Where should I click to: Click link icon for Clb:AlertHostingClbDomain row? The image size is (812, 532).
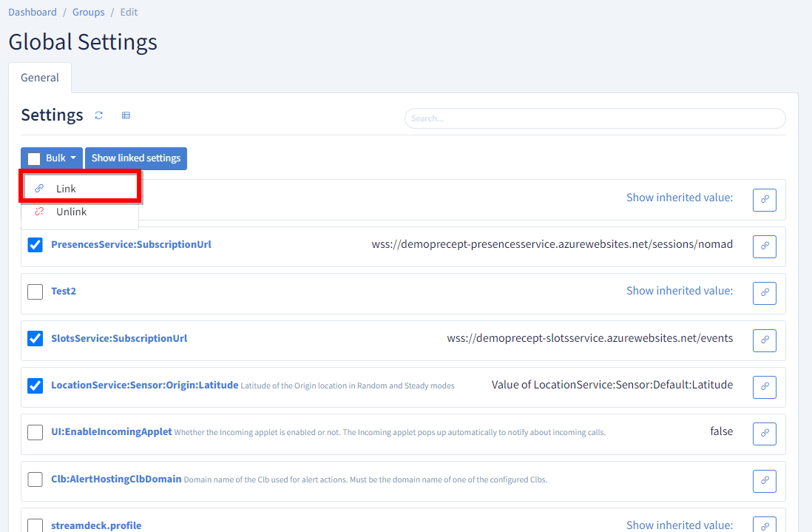click(x=764, y=481)
